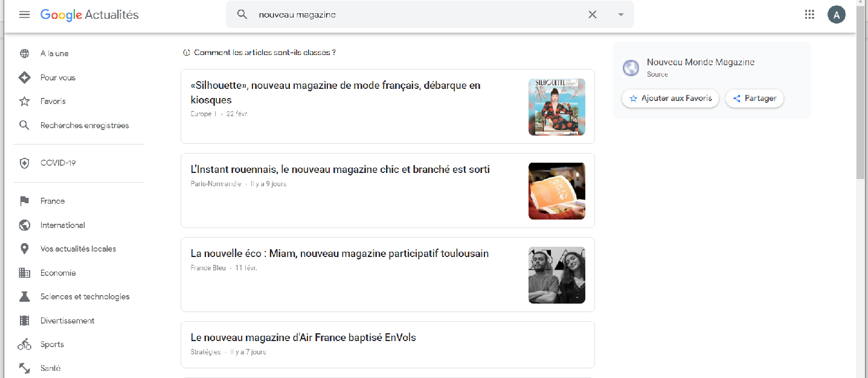868x378 pixels.
Task: Expand advanced search options arrow
Action: pos(620,15)
